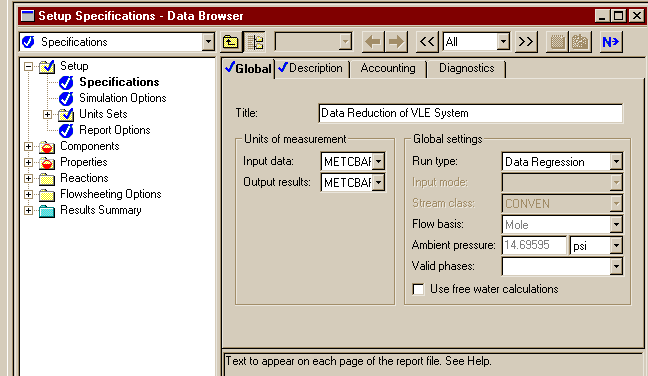This screenshot has width=648, height=376.
Task: Click the up-one-level folder icon
Action: (x=231, y=42)
